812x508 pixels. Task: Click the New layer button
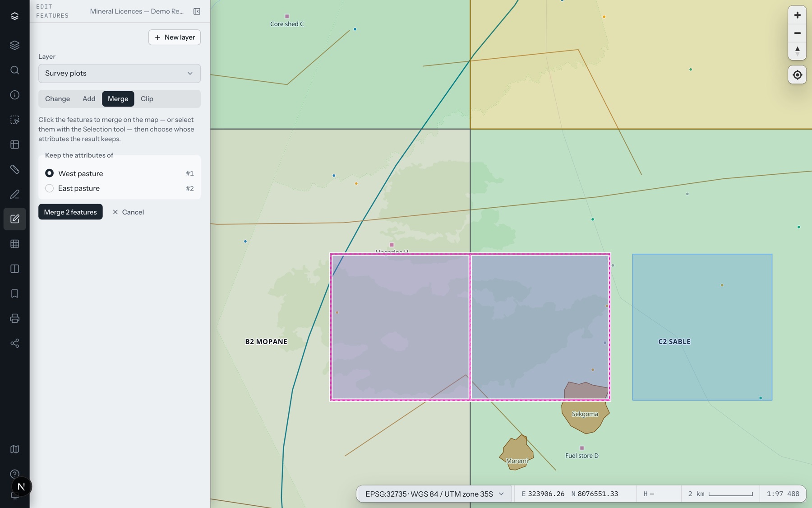tap(175, 37)
